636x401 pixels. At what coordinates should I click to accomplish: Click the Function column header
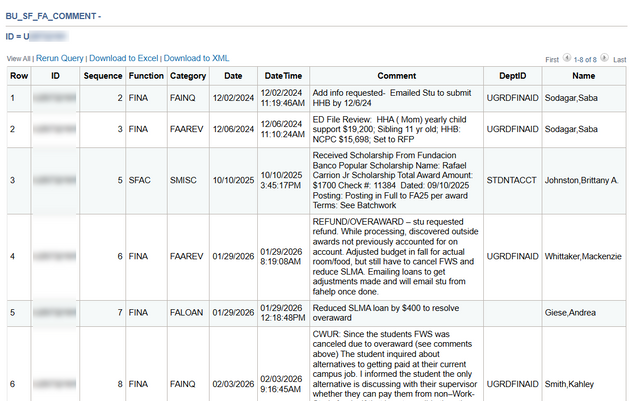(x=146, y=76)
